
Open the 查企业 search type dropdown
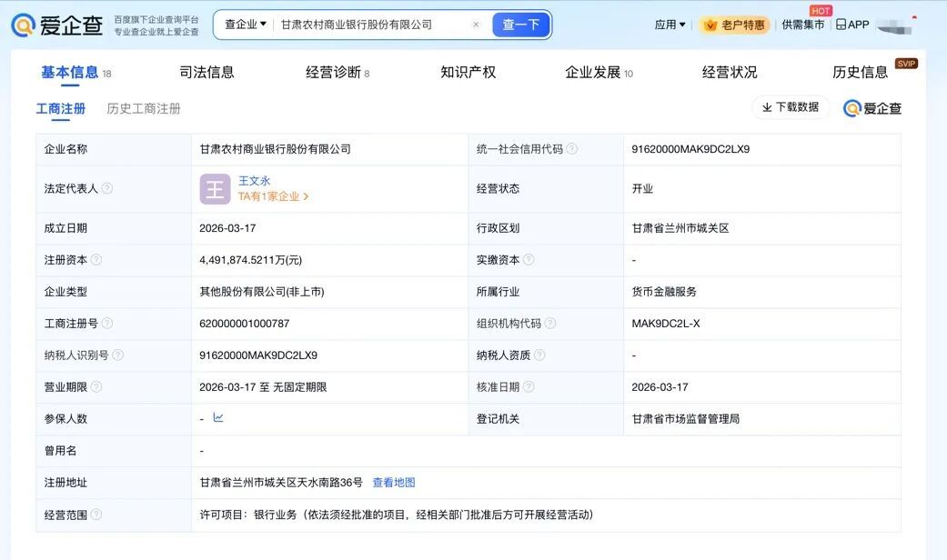(x=246, y=25)
